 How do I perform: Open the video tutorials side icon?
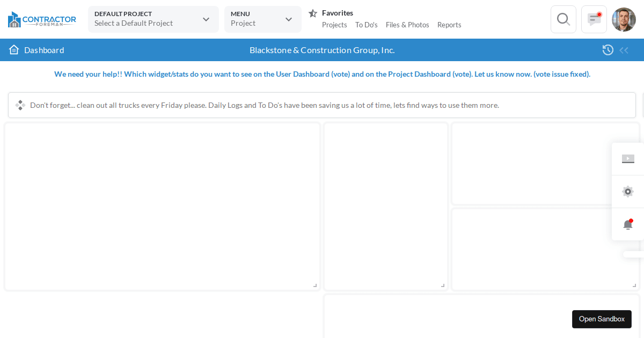pos(628,159)
